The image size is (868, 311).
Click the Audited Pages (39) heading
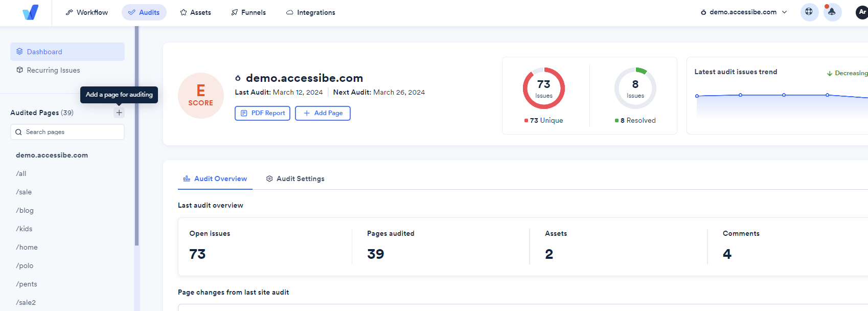[42, 113]
